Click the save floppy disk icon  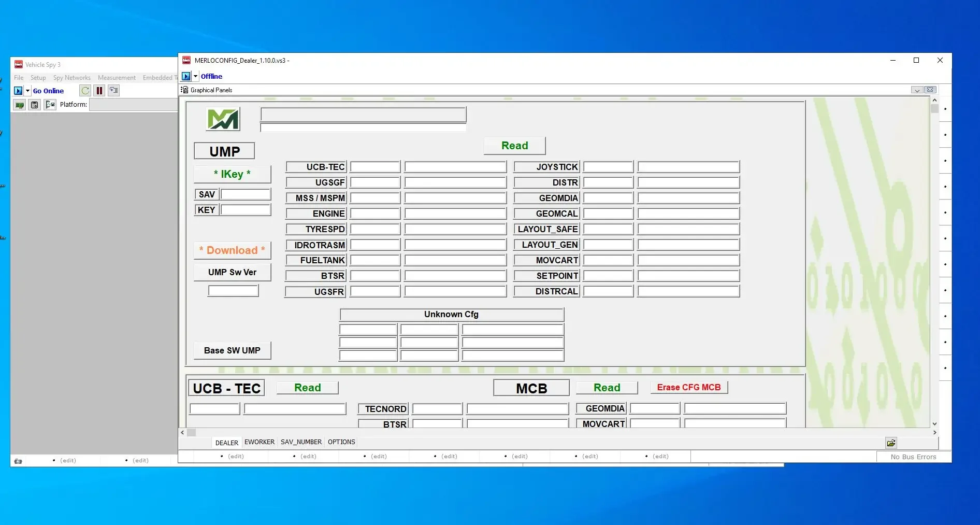pyautogui.click(x=34, y=104)
